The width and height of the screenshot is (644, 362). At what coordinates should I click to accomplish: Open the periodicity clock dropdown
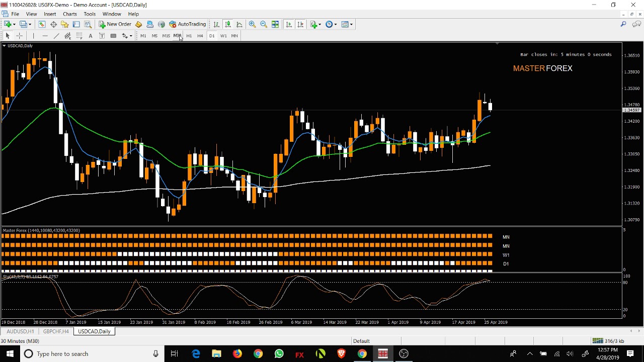pos(335,24)
